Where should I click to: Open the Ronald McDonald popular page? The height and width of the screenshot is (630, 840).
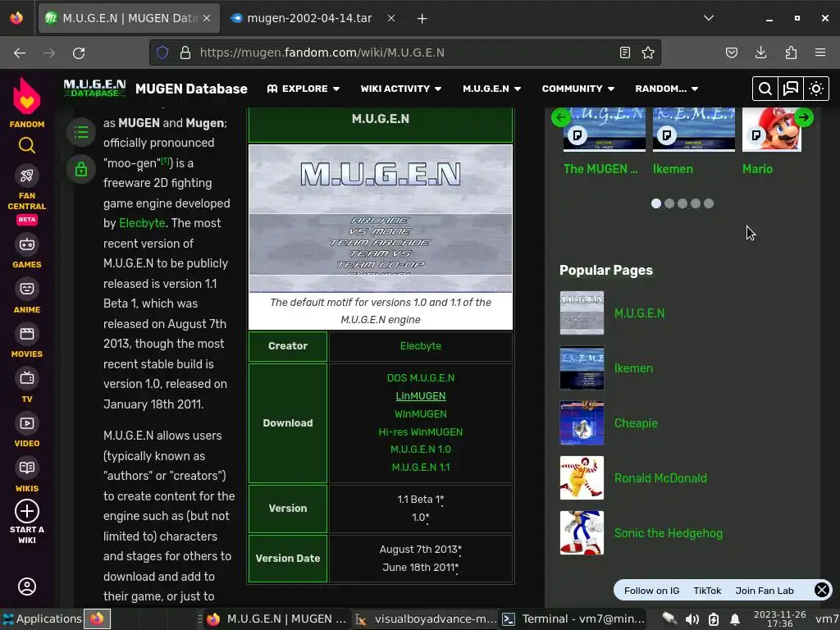click(660, 478)
